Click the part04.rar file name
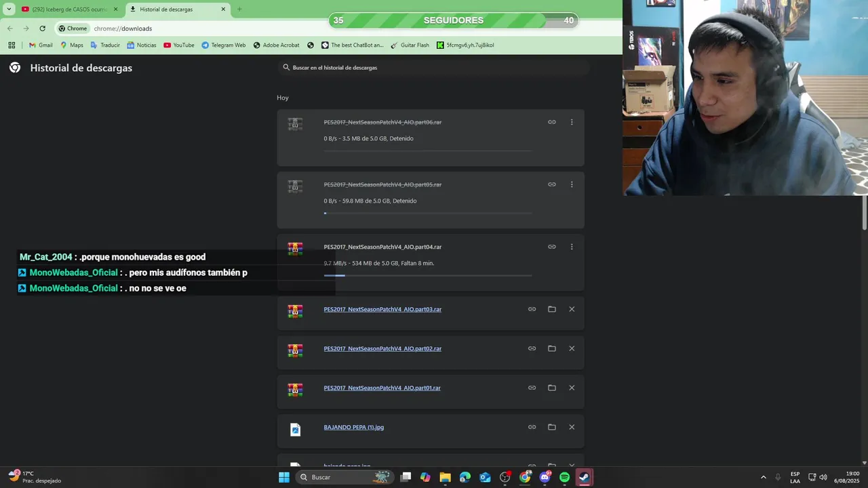The height and width of the screenshot is (488, 868). pos(382,247)
